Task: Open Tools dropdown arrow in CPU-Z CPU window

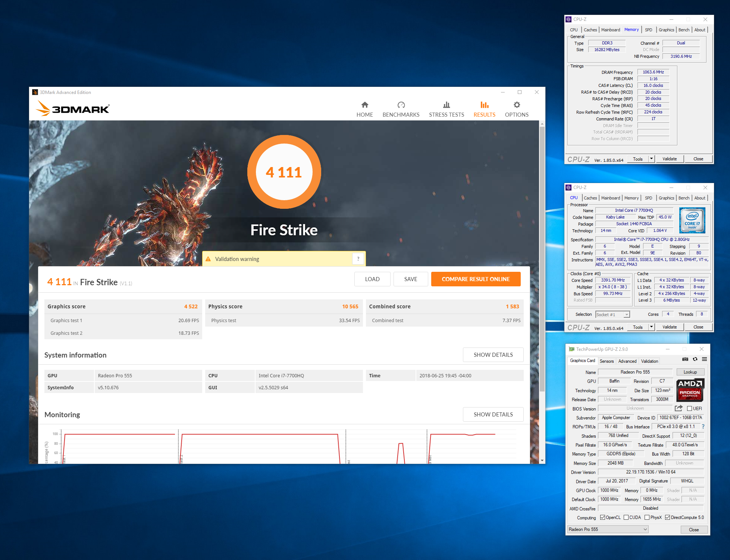Action: click(x=652, y=327)
